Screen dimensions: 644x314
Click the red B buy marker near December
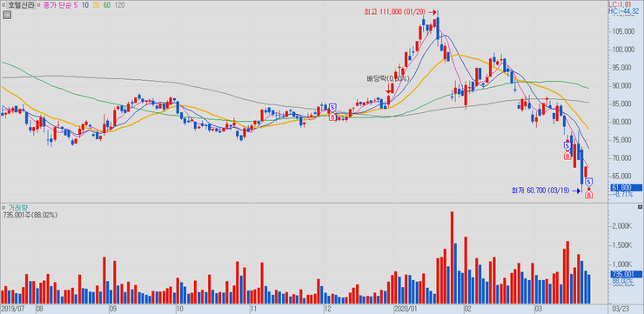(332, 117)
